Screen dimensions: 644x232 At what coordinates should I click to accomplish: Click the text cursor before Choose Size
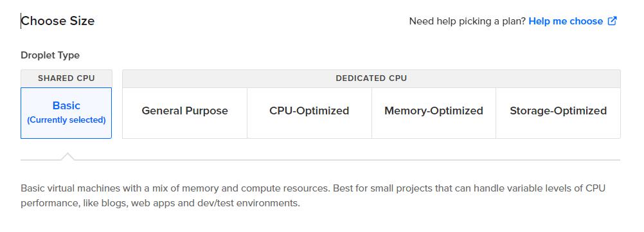point(21,21)
